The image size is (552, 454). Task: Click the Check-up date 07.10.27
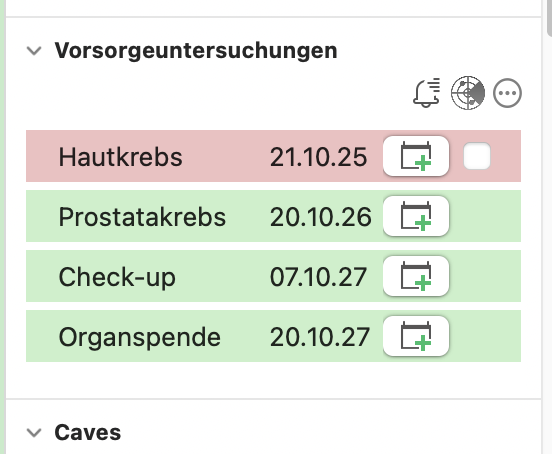[319, 277]
